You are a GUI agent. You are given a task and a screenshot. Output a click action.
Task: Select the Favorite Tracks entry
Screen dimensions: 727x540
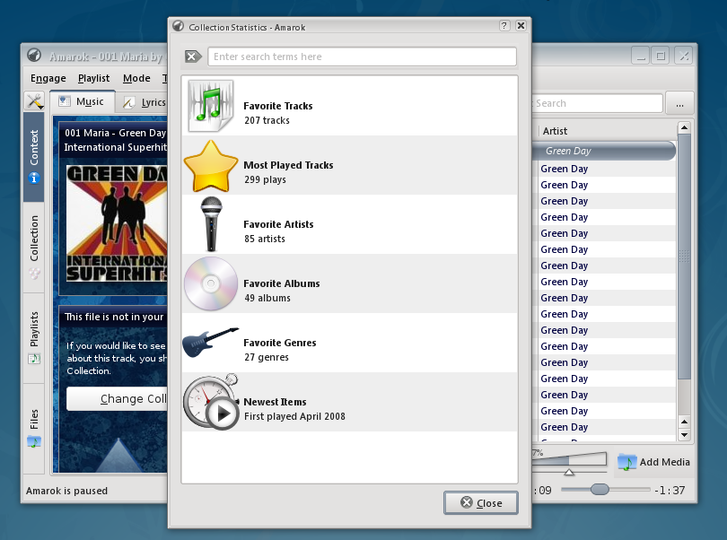350,106
